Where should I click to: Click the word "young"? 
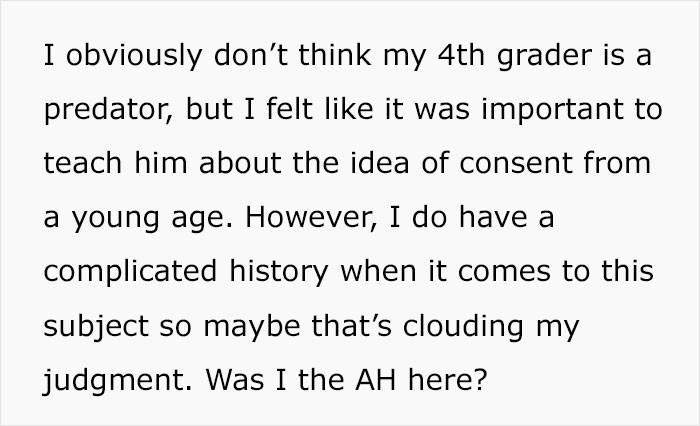[111, 219]
